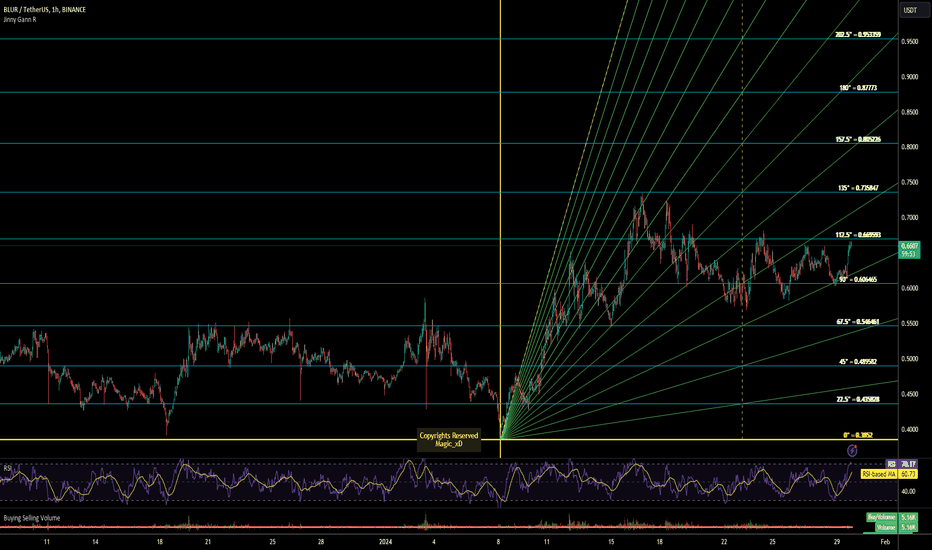Viewport: 932px width, 550px height.
Task: Click the 157.5° Gann level label
Action: (858, 139)
